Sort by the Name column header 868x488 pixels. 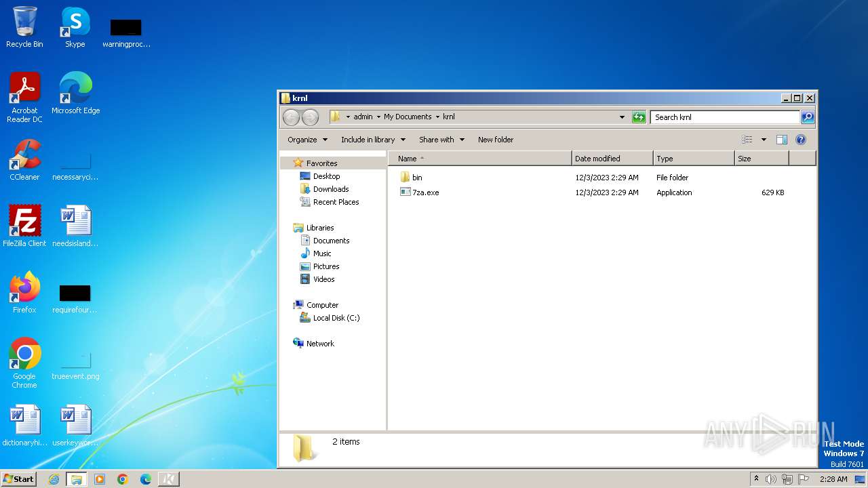tap(480, 159)
